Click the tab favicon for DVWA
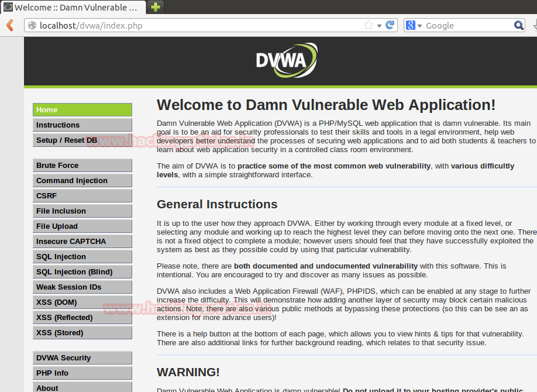The width and height of the screenshot is (537, 392). click(x=8, y=7)
